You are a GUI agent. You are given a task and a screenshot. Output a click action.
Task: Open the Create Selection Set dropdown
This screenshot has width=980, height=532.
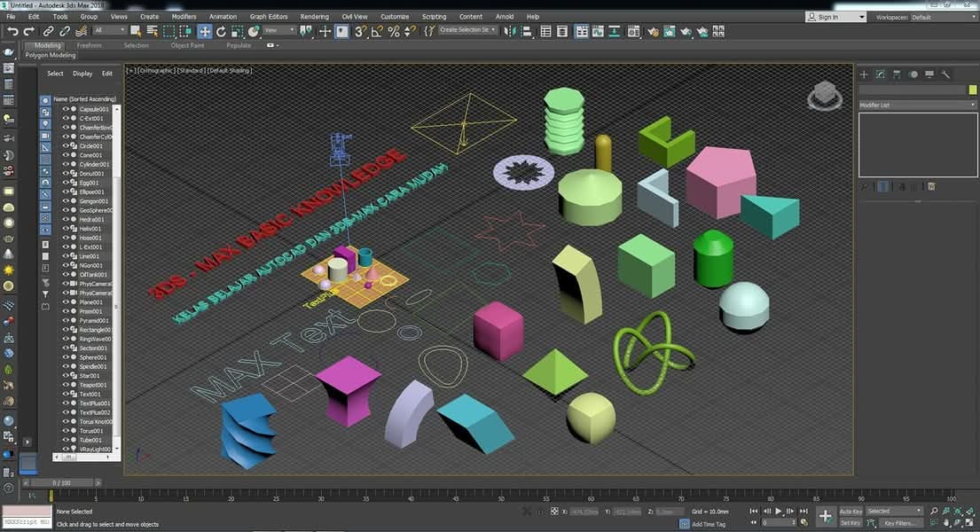pos(468,30)
